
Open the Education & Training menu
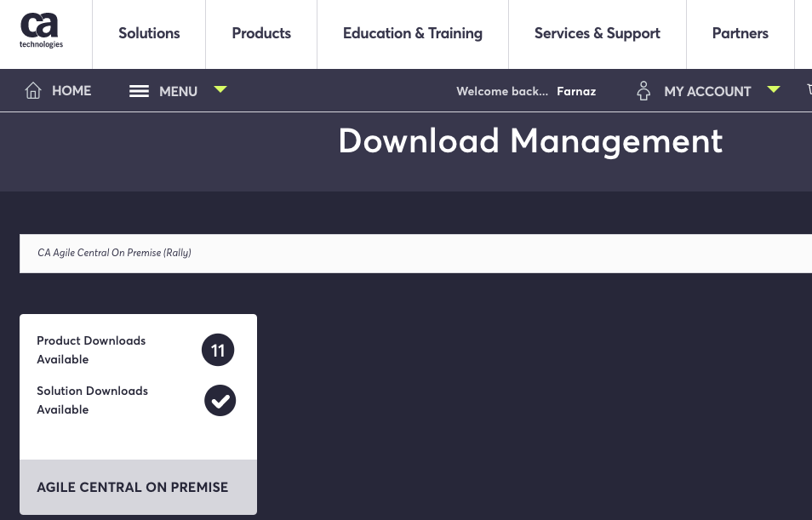tap(412, 34)
